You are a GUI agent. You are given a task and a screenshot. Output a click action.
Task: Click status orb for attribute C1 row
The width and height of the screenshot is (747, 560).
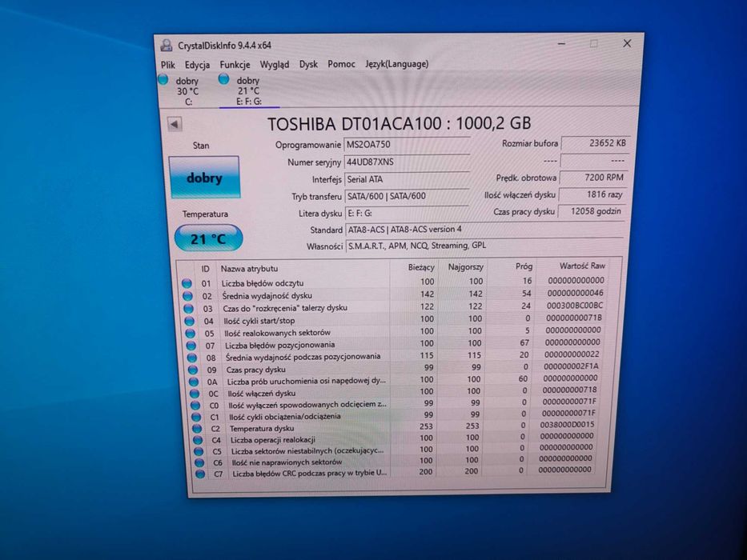(x=196, y=417)
